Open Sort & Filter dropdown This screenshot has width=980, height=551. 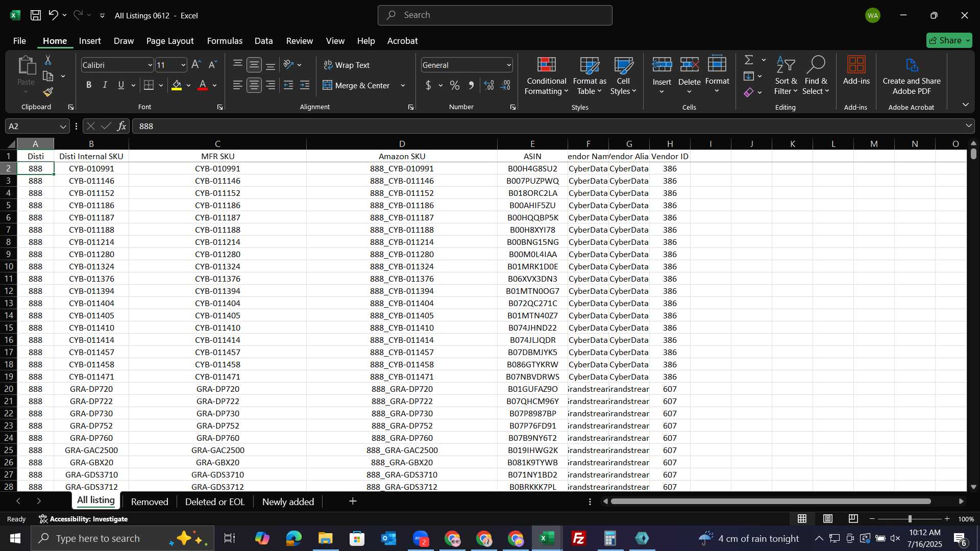pos(786,76)
